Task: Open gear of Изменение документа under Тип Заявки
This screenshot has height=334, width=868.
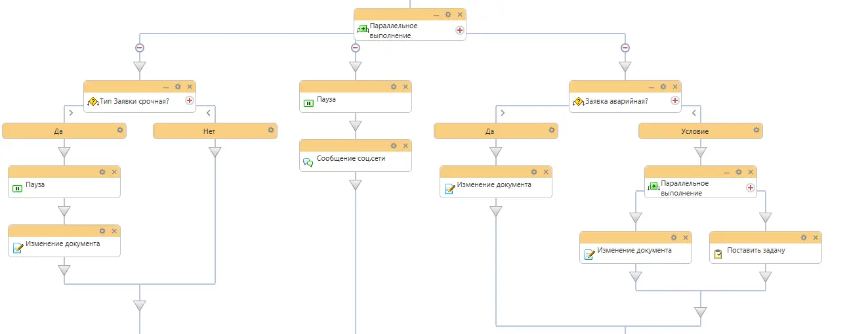Action: tap(102, 231)
